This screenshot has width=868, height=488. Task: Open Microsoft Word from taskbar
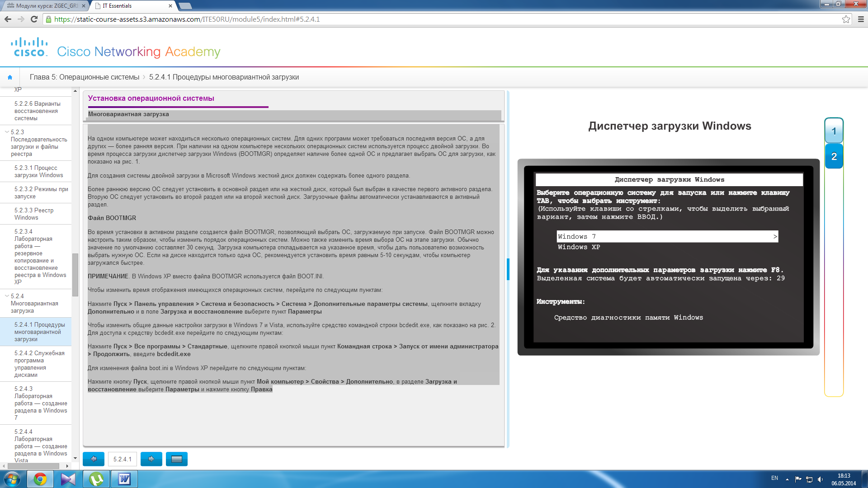coord(124,479)
